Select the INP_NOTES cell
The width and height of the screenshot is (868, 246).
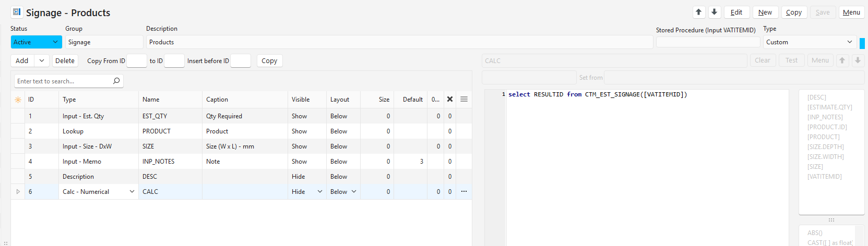pos(170,162)
